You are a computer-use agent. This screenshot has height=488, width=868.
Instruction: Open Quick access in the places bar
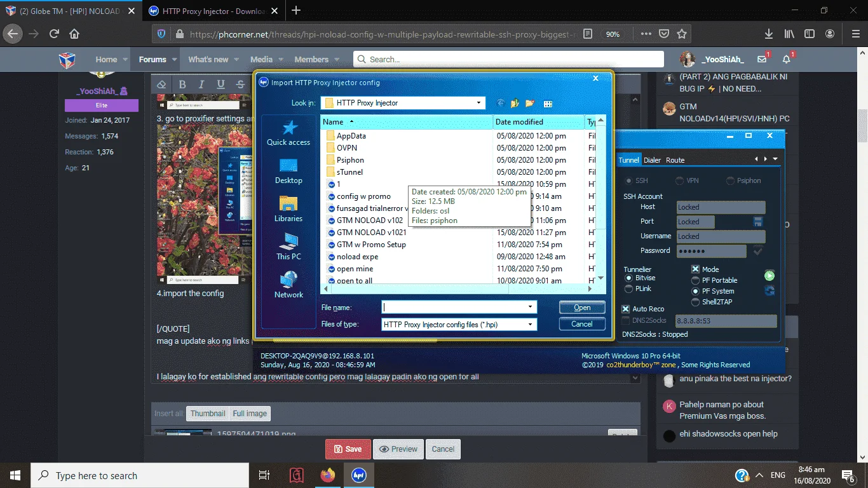[288, 133]
